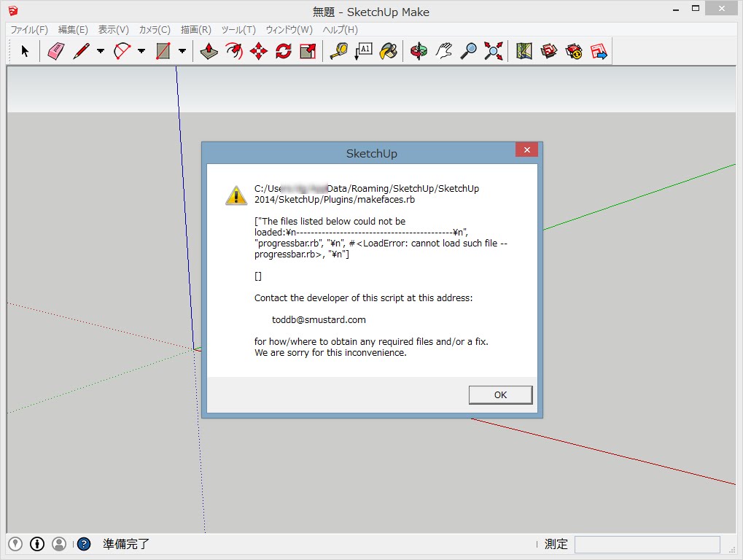Click the credits info status icon
This screenshot has height=560, width=743.
tap(37, 544)
